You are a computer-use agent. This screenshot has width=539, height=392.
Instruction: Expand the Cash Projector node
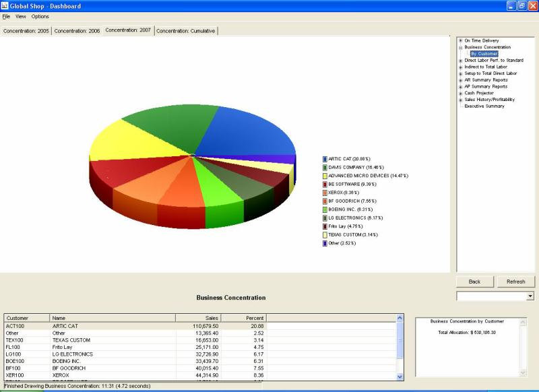461,93
